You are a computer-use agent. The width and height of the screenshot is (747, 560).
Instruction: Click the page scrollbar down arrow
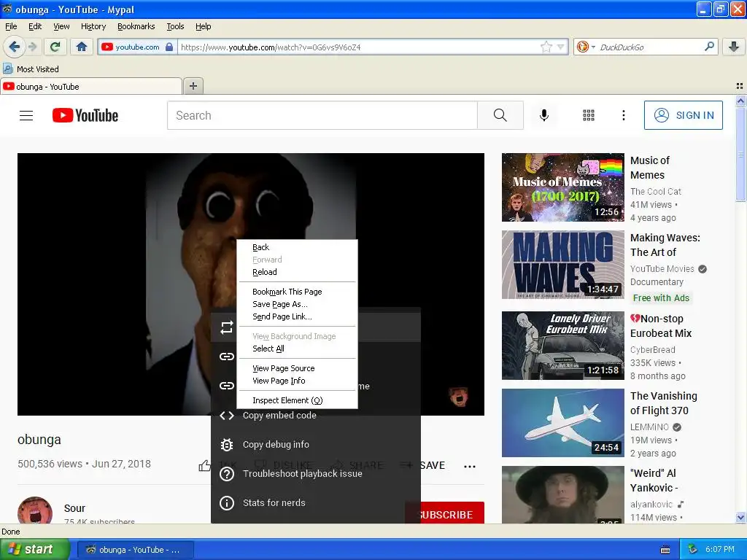tap(740, 517)
